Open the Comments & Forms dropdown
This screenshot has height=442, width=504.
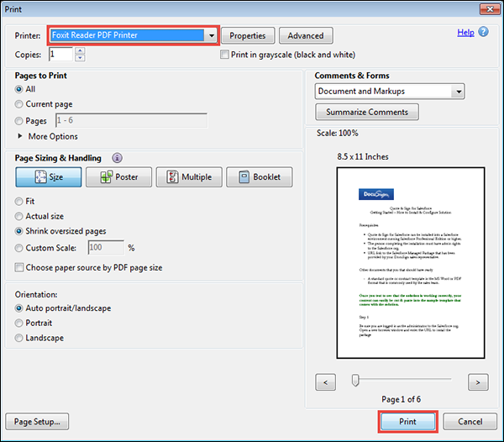click(x=459, y=92)
